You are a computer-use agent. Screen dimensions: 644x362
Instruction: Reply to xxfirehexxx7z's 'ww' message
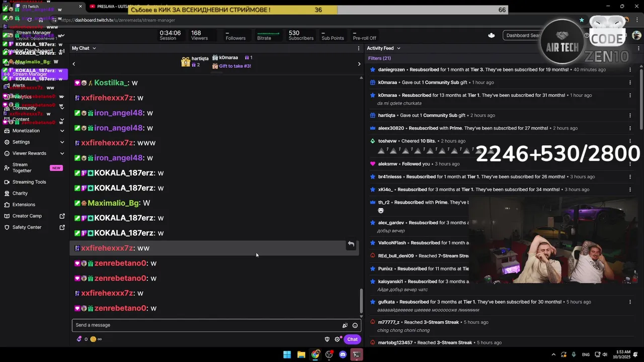tap(351, 244)
